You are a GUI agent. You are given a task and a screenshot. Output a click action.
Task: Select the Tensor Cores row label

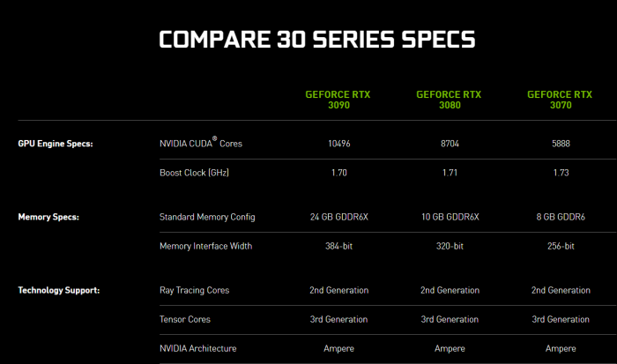coord(185,319)
